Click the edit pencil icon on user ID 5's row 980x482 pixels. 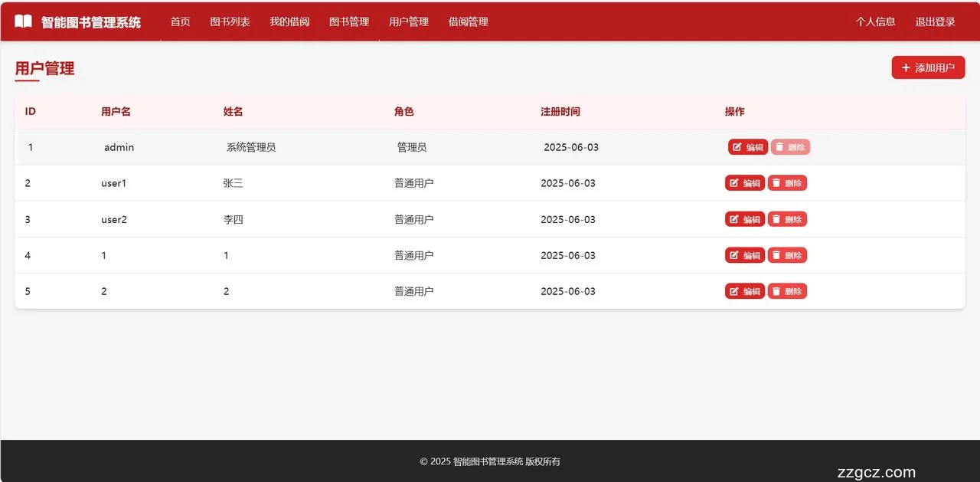(x=736, y=290)
